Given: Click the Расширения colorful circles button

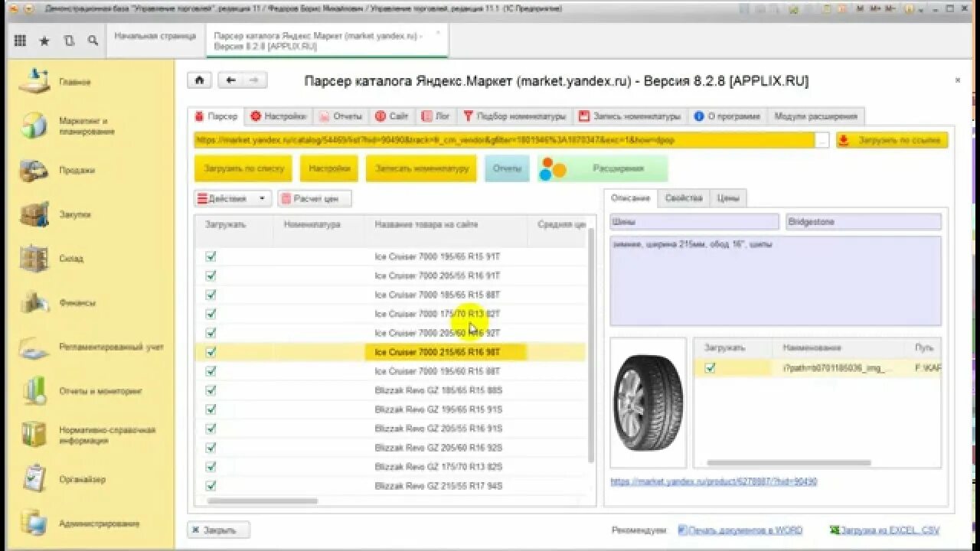Looking at the screenshot, I should pos(603,168).
